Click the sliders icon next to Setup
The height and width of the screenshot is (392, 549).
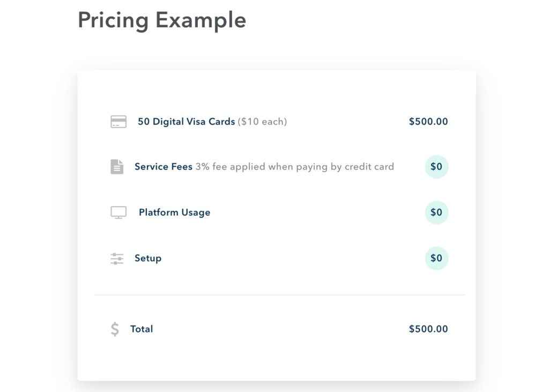pos(117,258)
